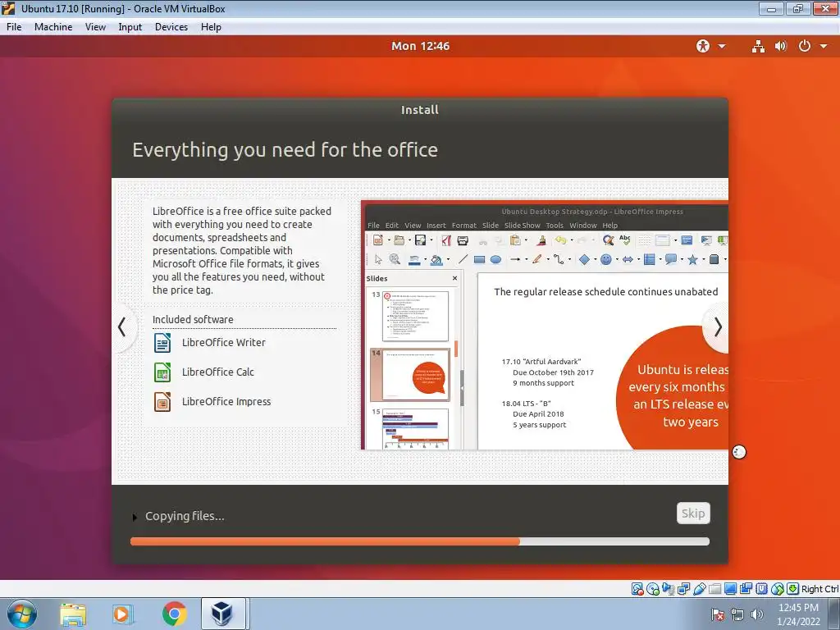Click the VirtualBox audio indicator
Screen dimensions: 840x630
(x=668, y=589)
